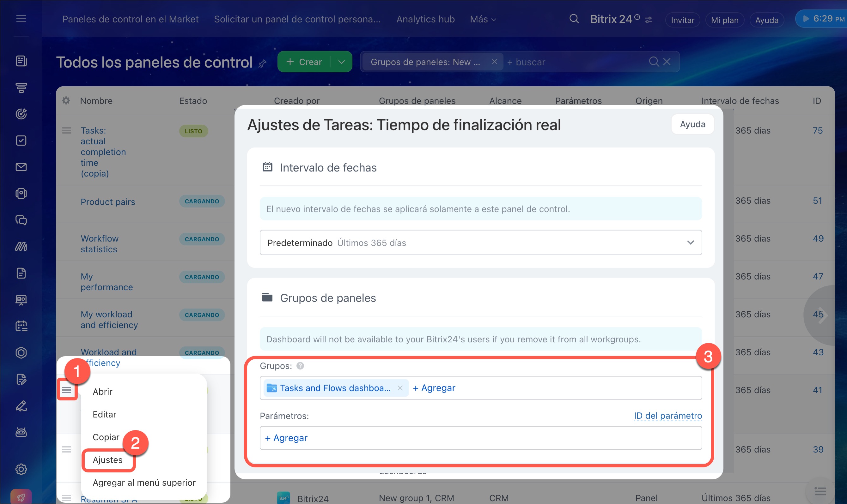Click the mail icon in left sidebar
The height and width of the screenshot is (504, 847).
tap(21, 167)
